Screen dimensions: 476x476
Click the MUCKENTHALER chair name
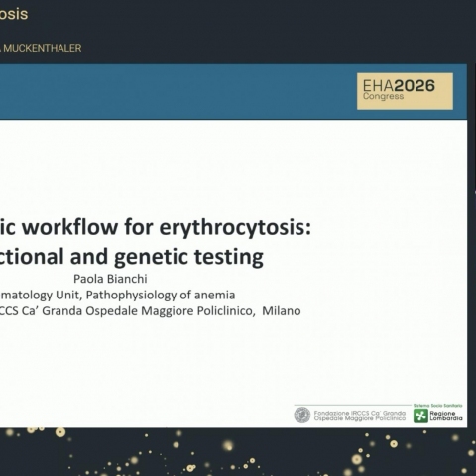tap(43, 48)
